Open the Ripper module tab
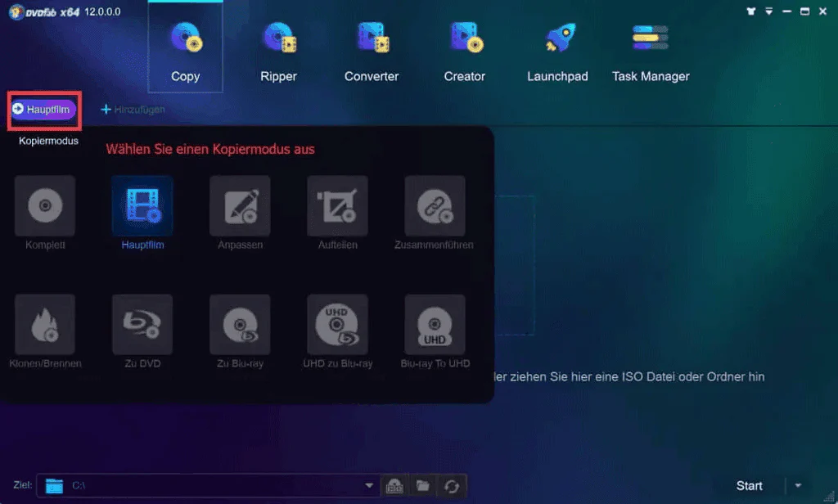This screenshot has width=838, height=504. click(278, 51)
